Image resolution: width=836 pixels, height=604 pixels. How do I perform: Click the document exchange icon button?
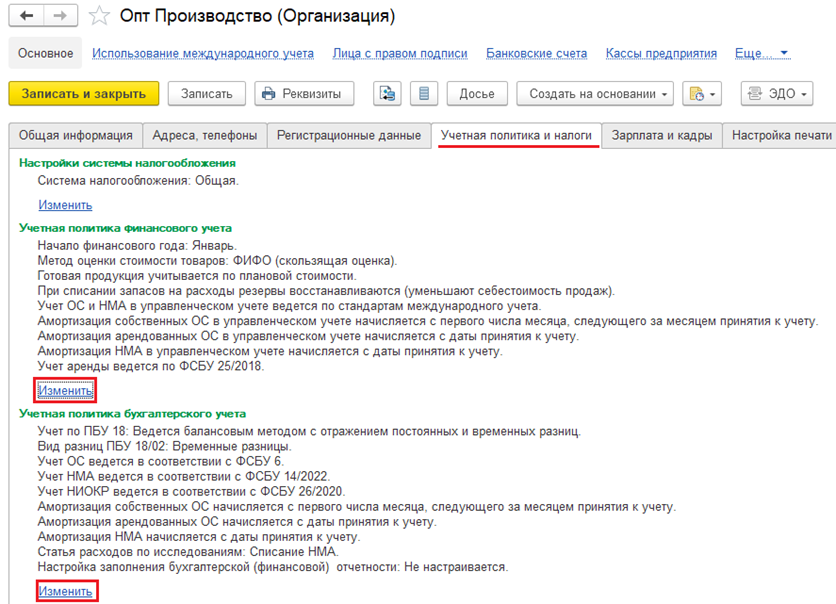coord(387,94)
